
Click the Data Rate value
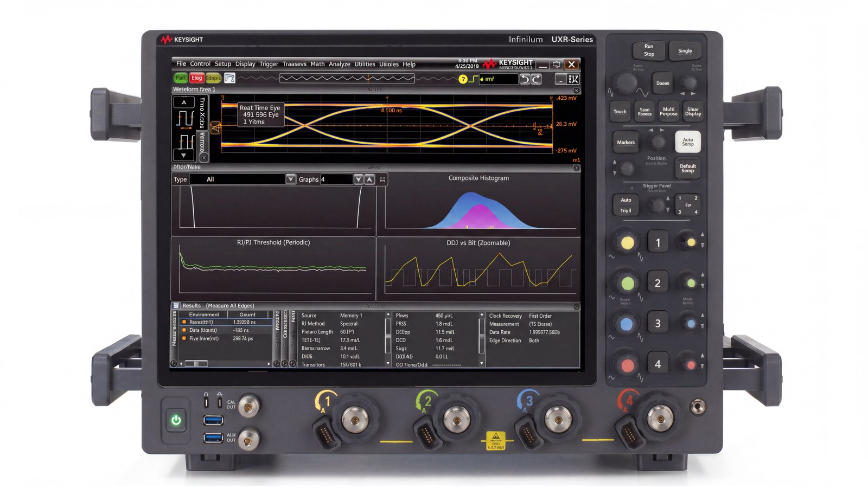[545, 332]
